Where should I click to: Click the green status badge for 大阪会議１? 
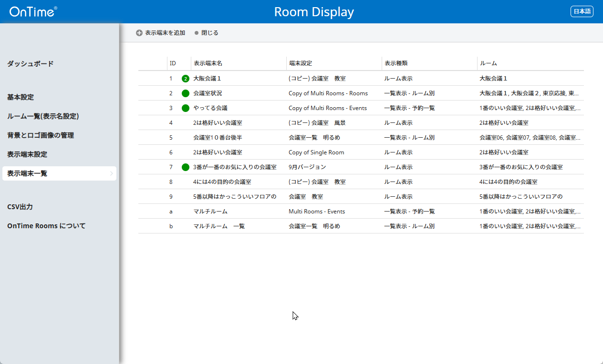tap(186, 79)
